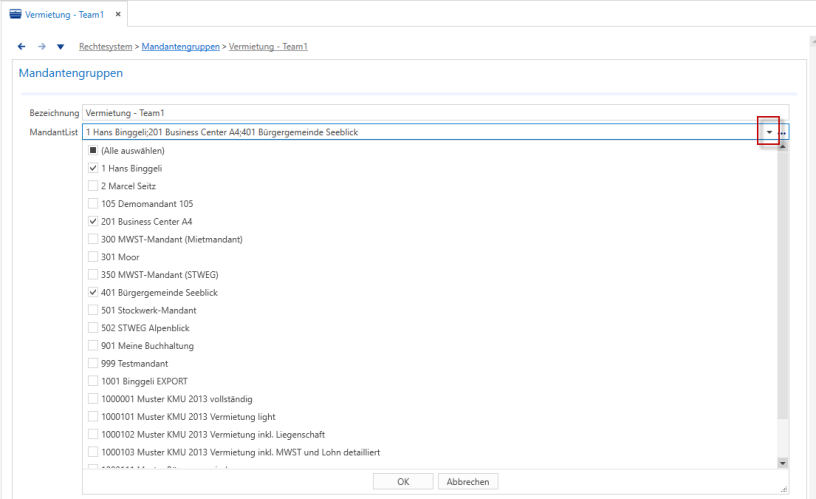Click the Vermietung - Team1 tab icon
816x499 pixels.
click(16, 14)
